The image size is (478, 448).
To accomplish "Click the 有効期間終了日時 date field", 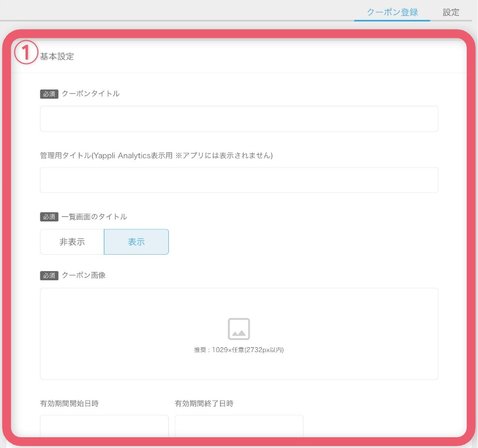I will point(239,426).
